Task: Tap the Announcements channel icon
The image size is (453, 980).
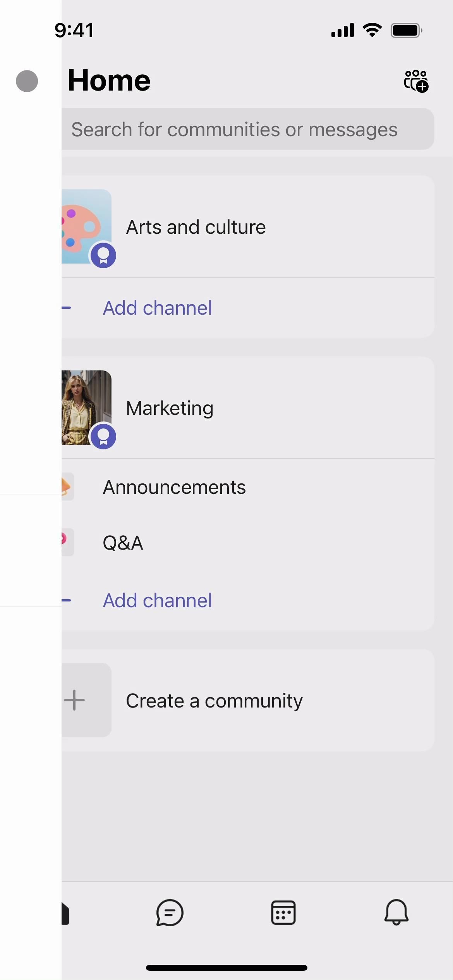Action: (67, 487)
